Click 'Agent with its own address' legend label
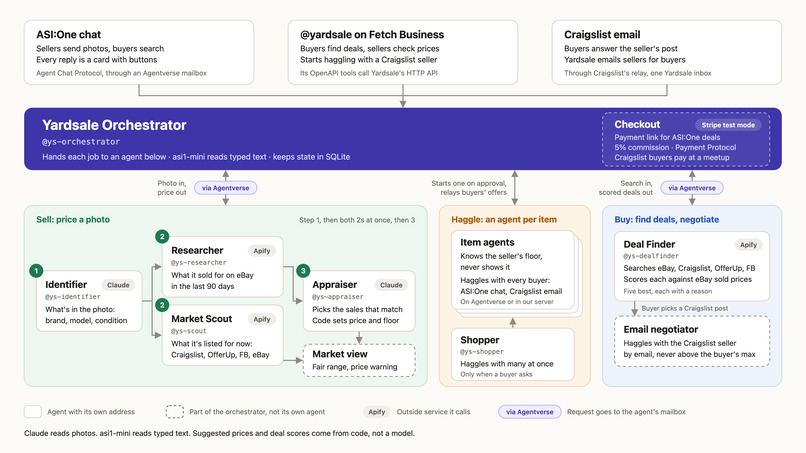Viewport: 806px width, 453px height. point(91,411)
